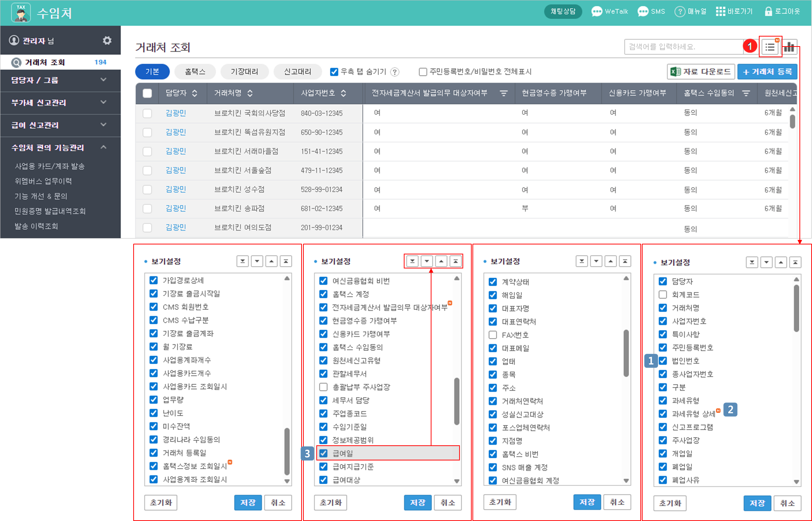Move up in second 보기설정 panel

(441, 261)
